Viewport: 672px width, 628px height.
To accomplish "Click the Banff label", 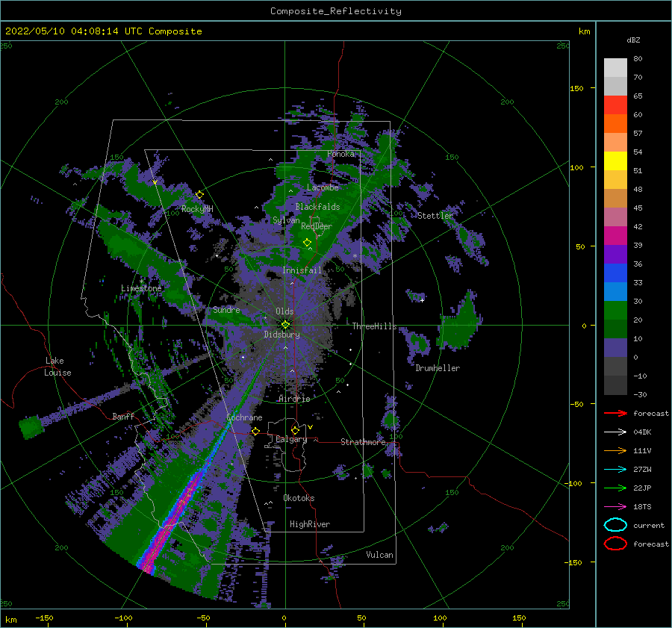I will [x=123, y=416].
